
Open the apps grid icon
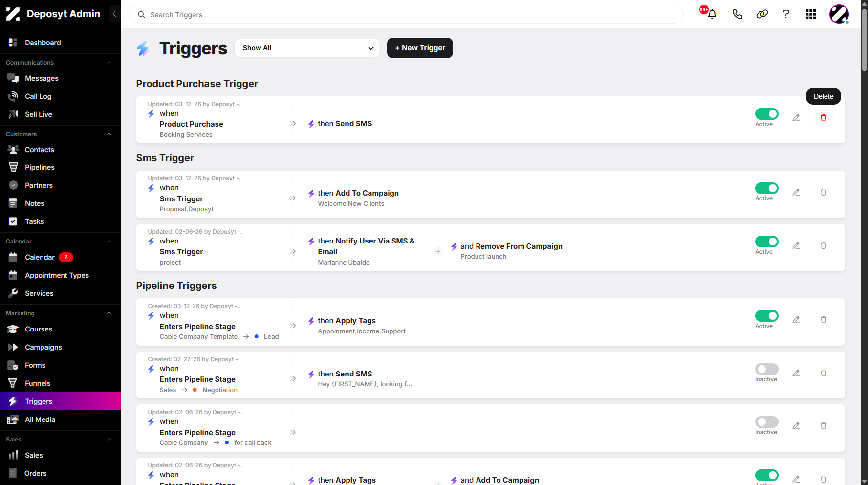click(x=811, y=14)
